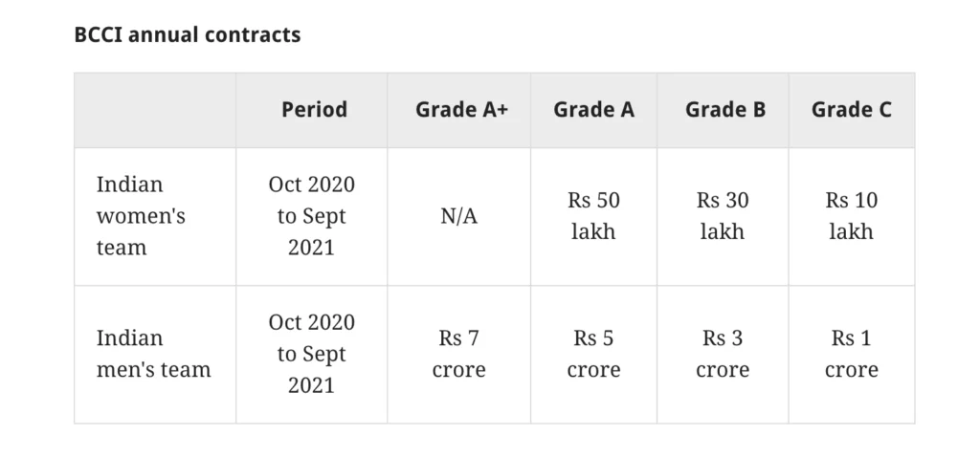This screenshot has height=457, width=980.
Task: Select the Grade B column header
Action: coord(725,110)
